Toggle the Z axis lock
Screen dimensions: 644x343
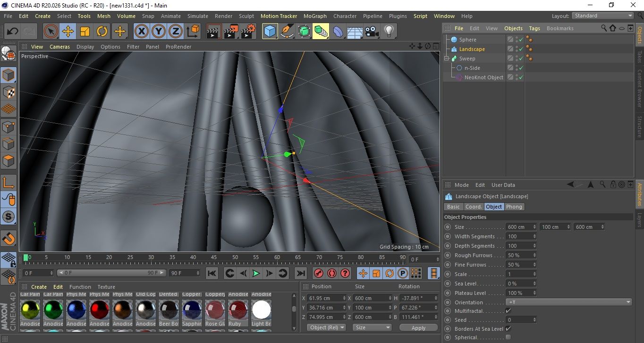176,32
